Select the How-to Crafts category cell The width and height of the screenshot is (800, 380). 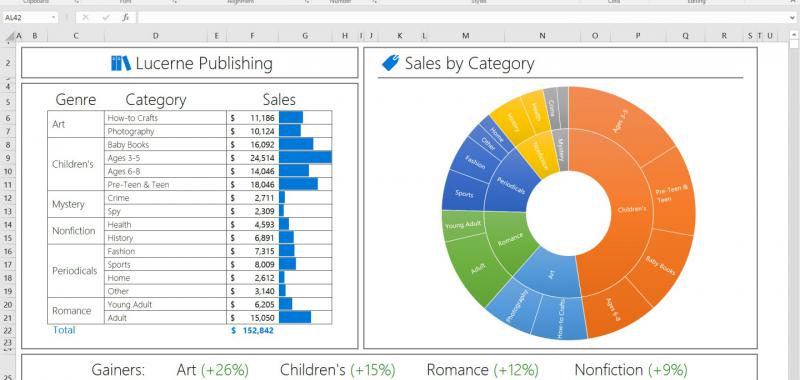coord(165,118)
